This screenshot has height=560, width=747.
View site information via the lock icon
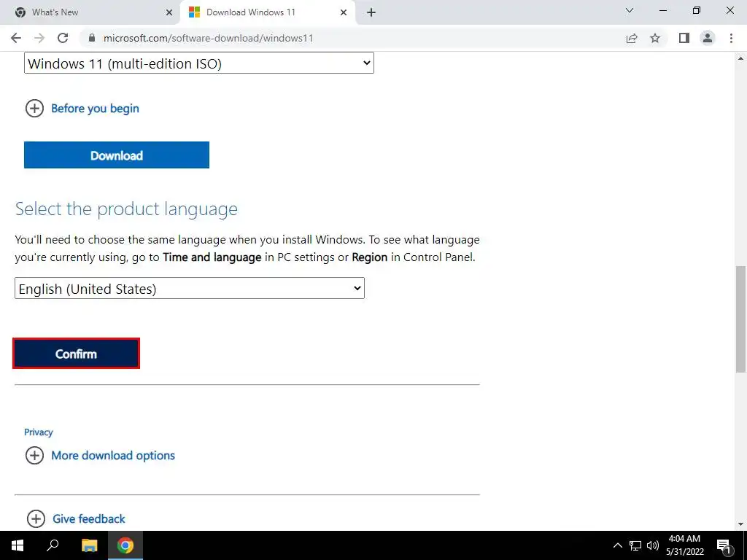click(x=92, y=38)
